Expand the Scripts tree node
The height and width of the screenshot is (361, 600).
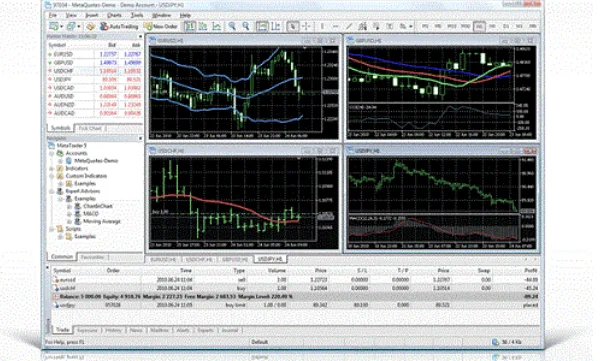pos(52,229)
